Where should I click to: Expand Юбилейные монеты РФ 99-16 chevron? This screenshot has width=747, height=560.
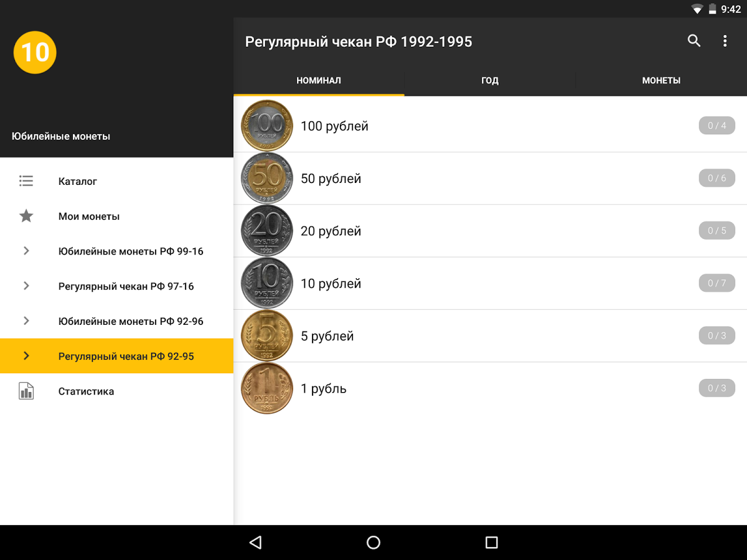point(26,251)
